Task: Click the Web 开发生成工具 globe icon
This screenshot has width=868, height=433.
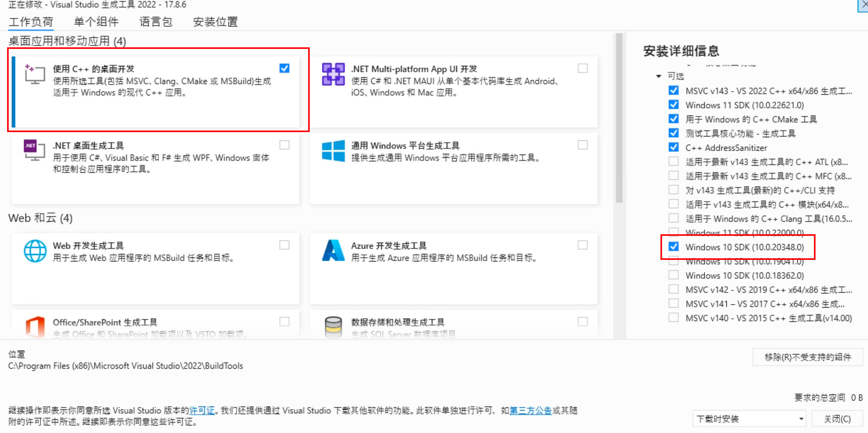Action: (35, 251)
